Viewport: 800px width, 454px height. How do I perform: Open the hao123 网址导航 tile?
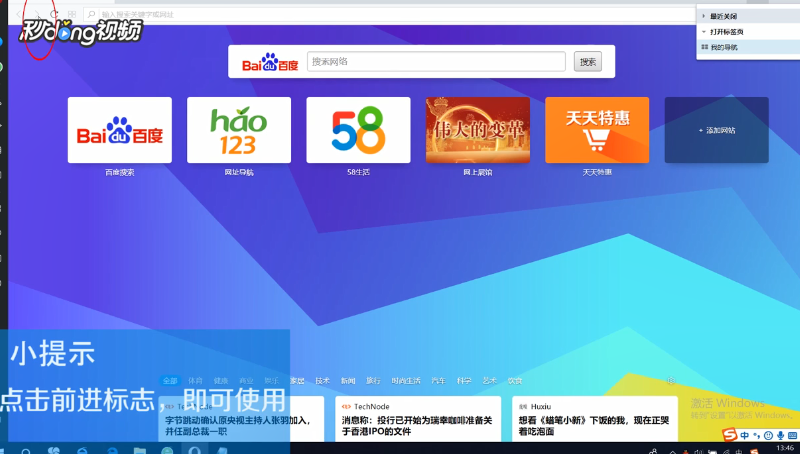click(239, 130)
